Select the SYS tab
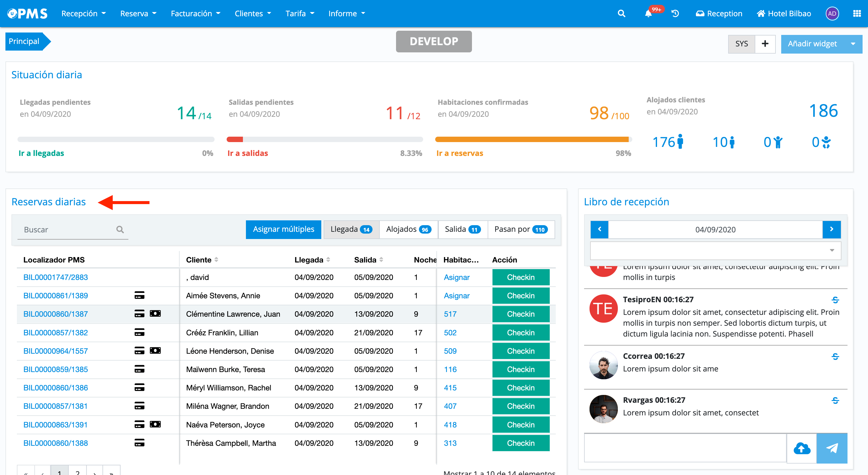 point(741,44)
